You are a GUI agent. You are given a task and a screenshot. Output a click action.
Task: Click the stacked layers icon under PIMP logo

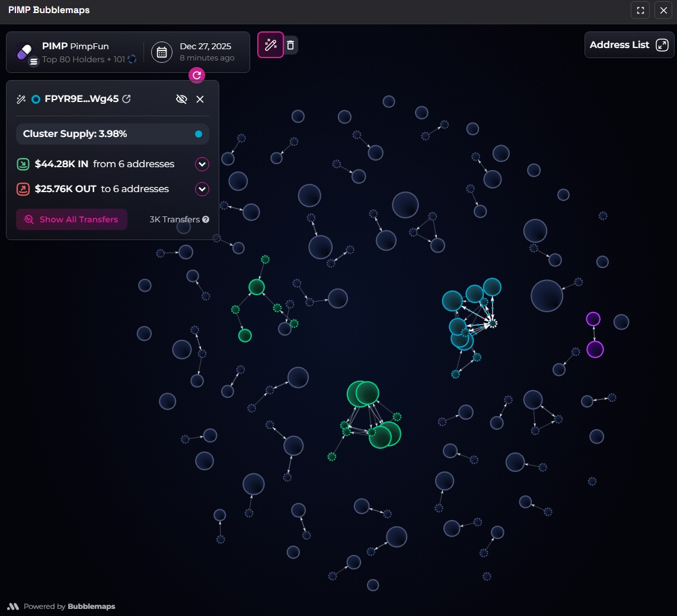click(34, 61)
